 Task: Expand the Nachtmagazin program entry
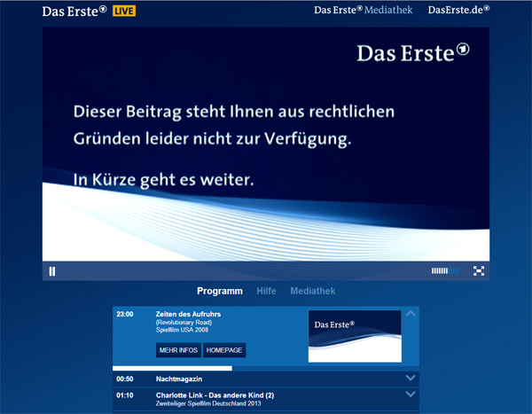(410, 379)
